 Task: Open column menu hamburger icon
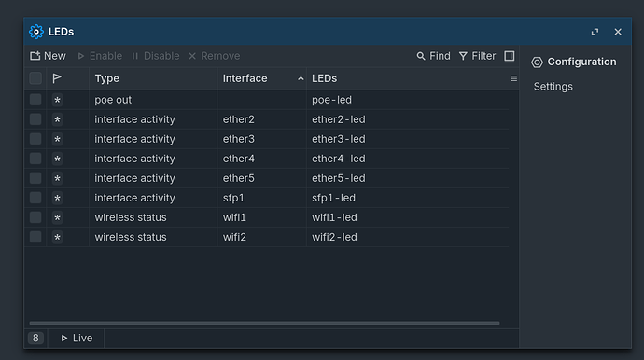pyautogui.click(x=514, y=78)
